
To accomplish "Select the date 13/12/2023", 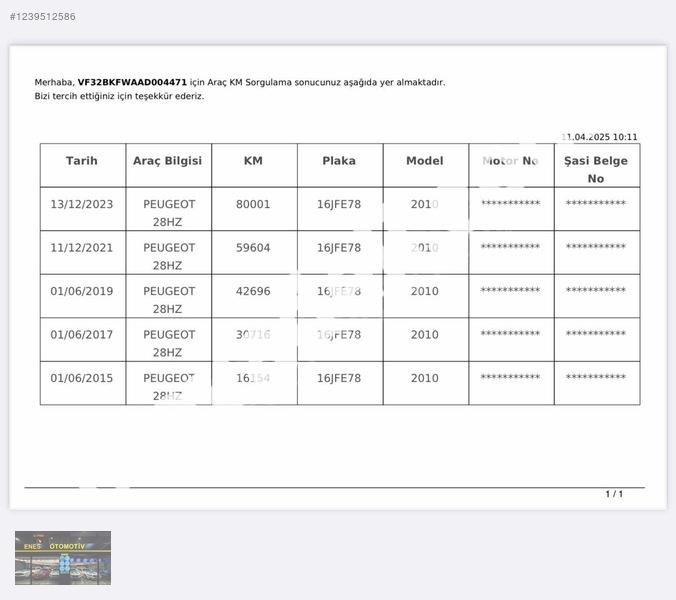I will pyautogui.click(x=81, y=204).
